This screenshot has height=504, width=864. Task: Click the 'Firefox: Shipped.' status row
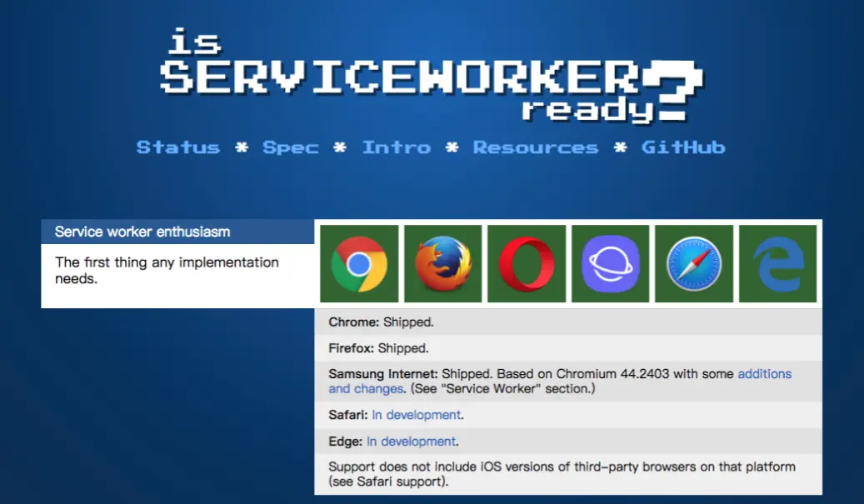pos(568,348)
